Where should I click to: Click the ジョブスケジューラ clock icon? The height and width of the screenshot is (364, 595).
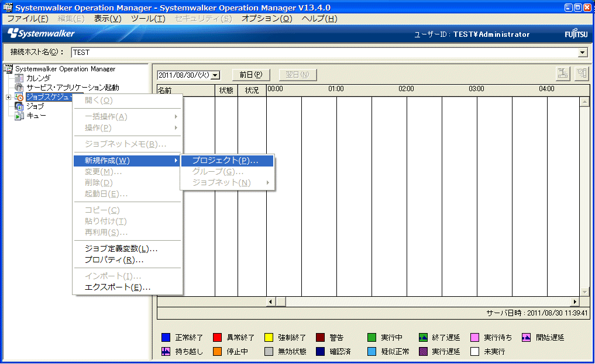(x=19, y=97)
